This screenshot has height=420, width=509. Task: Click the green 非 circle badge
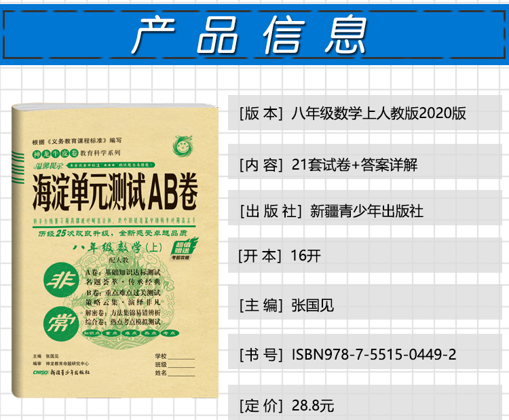tap(61, 280)
